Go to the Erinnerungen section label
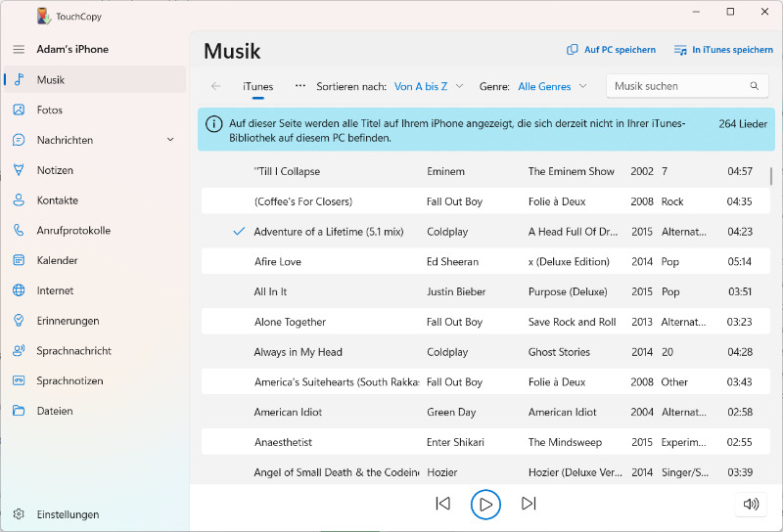The height and width of the screenshot is (532, 783). [x=68, y=321]
